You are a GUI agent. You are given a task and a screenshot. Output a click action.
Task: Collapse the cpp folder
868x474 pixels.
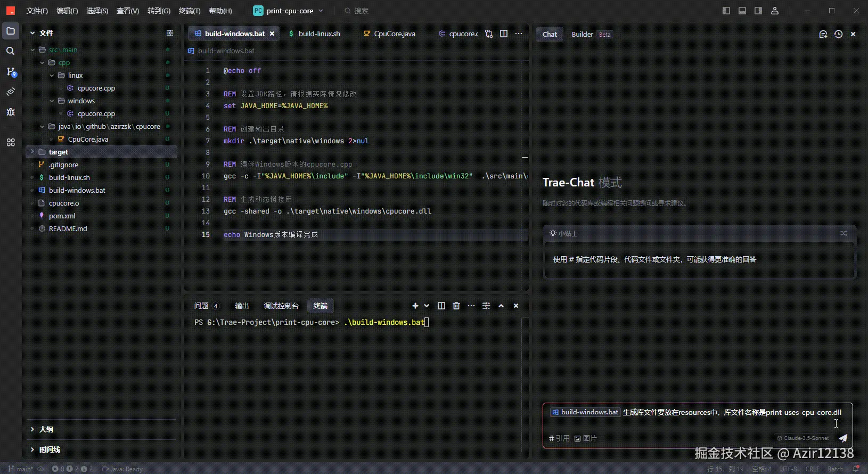point(42,62)
